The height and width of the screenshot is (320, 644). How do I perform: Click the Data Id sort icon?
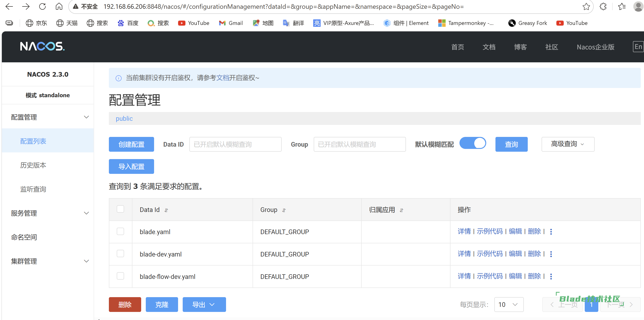coord(166,210)
